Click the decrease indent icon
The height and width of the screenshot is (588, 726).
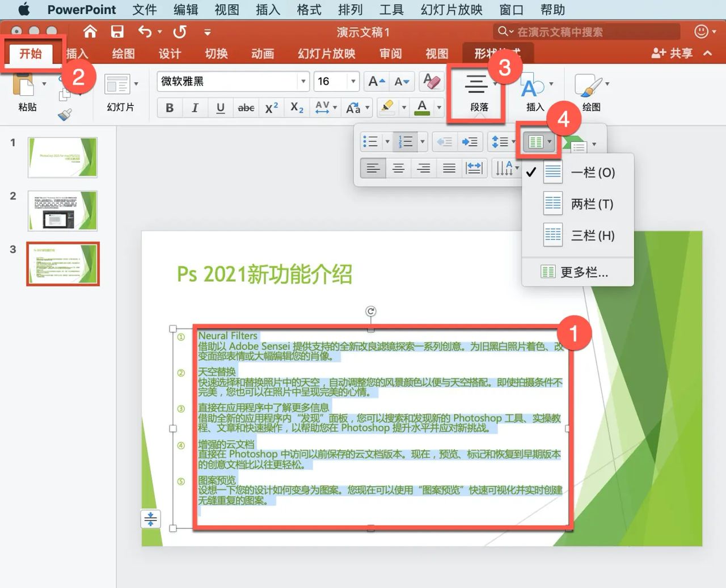(x=445, y=142)
